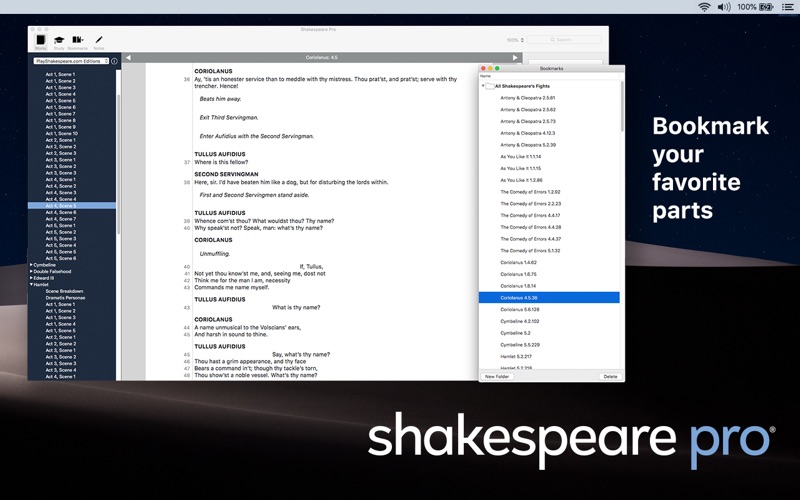Open bookmark Antony & Cleopatra 2.5.61
This screenshot has width=800, height=500.
coord(528,98)
